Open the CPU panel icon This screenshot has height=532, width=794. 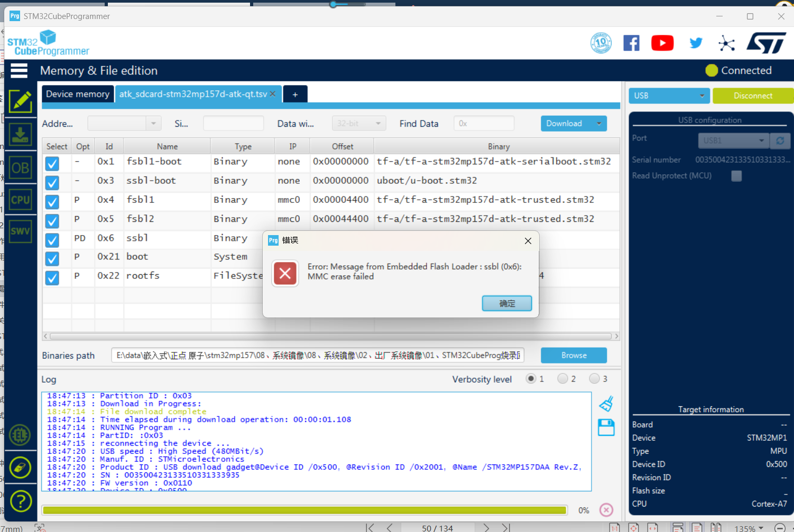tap(20, 200)
